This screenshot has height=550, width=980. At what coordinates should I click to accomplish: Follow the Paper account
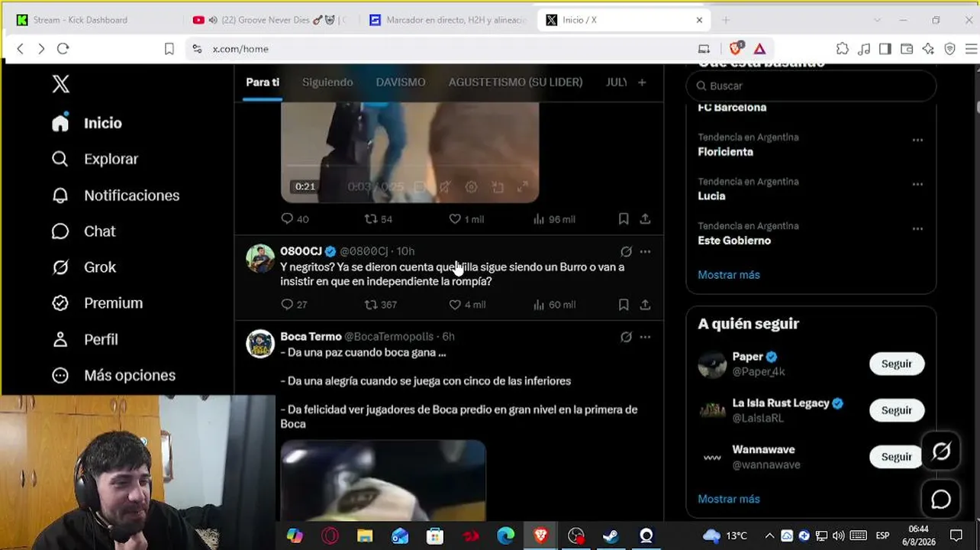coord(897,364)
